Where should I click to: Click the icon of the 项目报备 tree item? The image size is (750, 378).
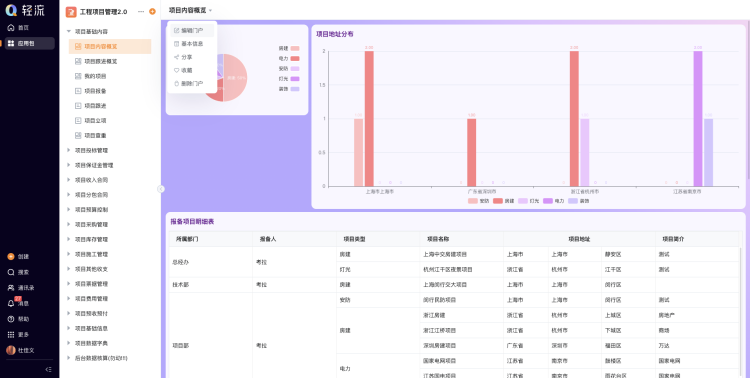tap(78, 91)
